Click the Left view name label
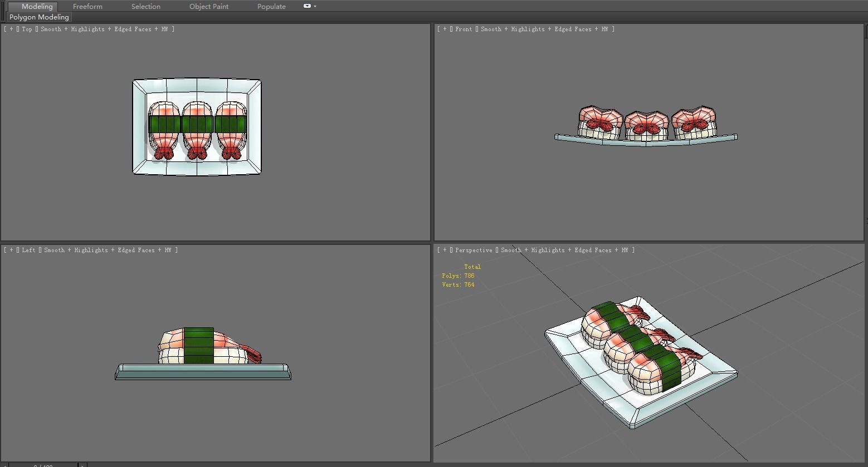Image resolution: width=868 pixels, height=467 pixels. coord(28,250)
